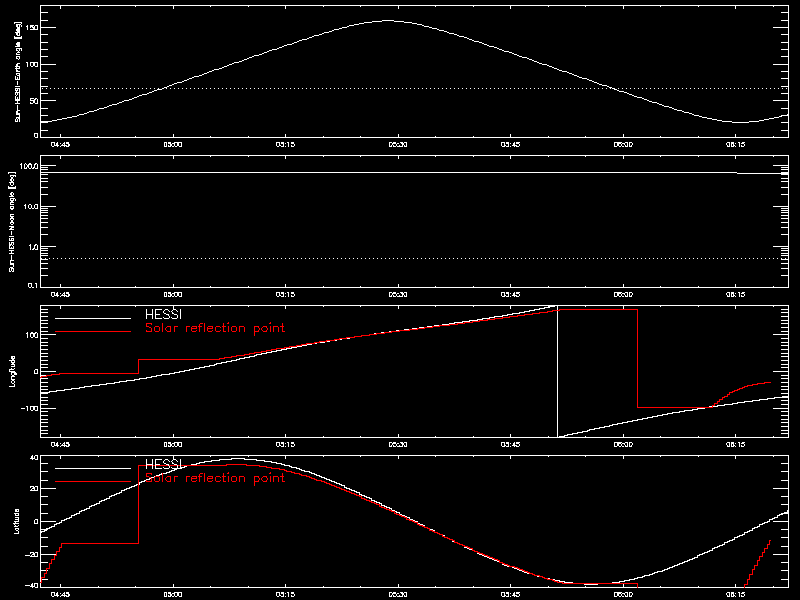Click the 'Sun-HESSI-Noon angle [deg]' axis title
Viewport: 800px width, 600px height.
[13, 222]
